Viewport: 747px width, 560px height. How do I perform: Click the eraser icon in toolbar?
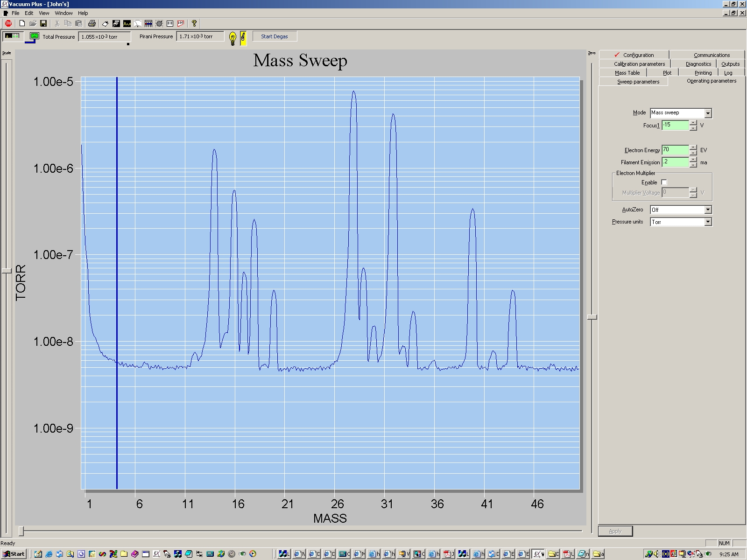(x=106, y=23)
